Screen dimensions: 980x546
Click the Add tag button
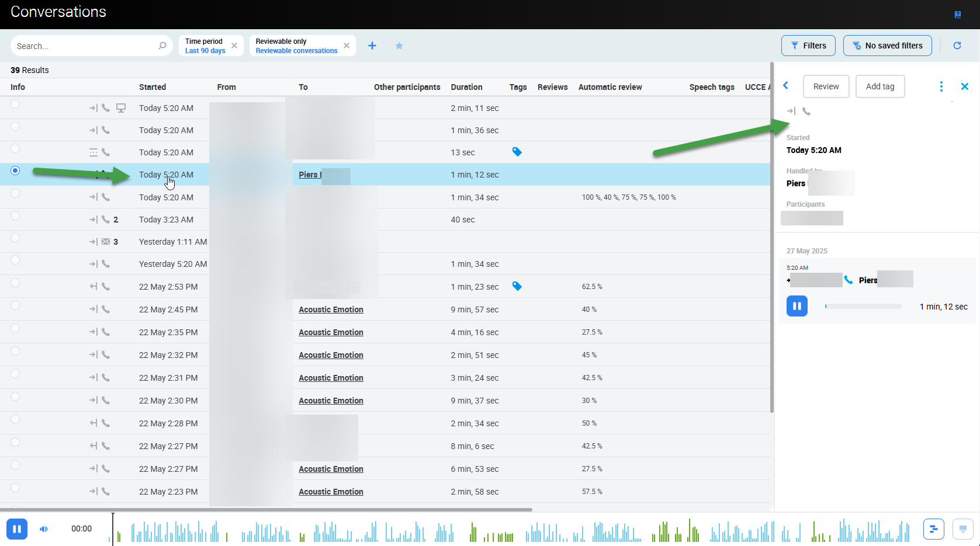click(880, 86)
